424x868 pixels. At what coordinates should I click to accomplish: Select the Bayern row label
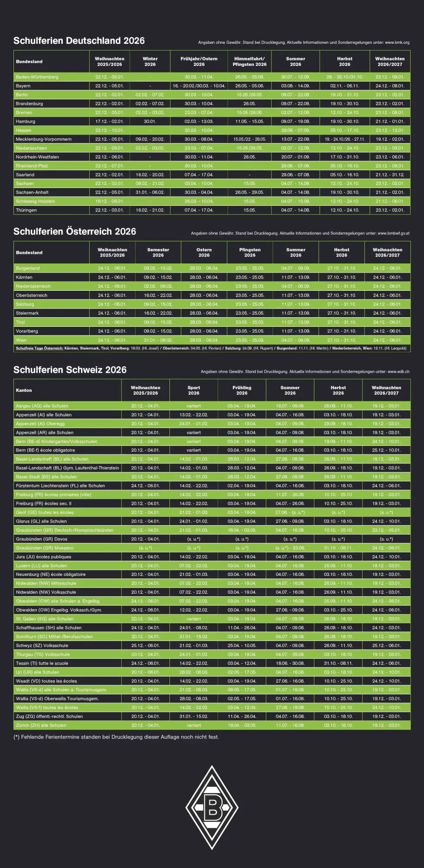pos(23,86)
